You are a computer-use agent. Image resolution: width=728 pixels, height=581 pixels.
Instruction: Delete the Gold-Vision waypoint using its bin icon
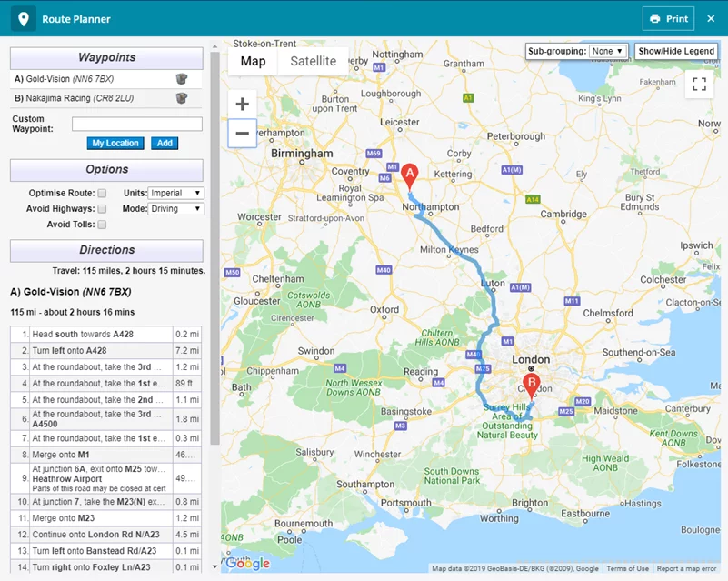click(x=182, y=79)
